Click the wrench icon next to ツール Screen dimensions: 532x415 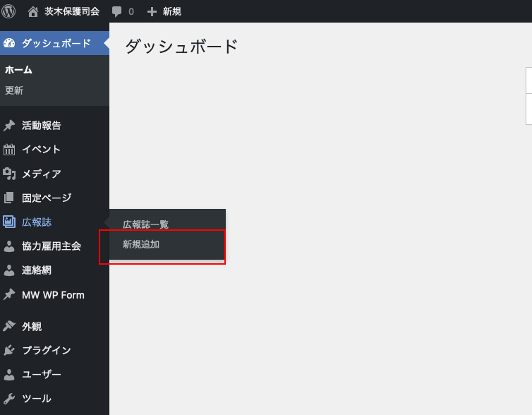(x=9, y=398)
